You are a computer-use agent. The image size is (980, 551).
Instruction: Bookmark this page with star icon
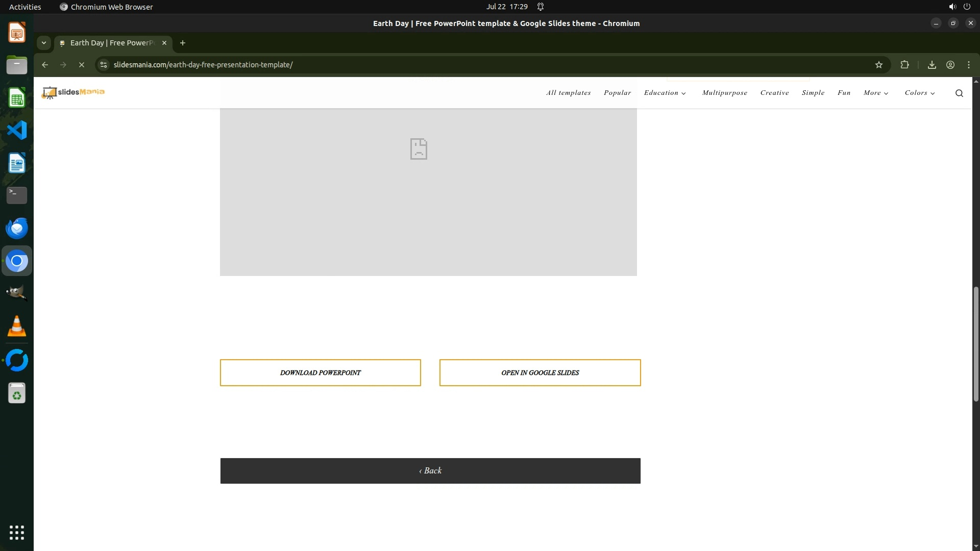pos(878,65)
